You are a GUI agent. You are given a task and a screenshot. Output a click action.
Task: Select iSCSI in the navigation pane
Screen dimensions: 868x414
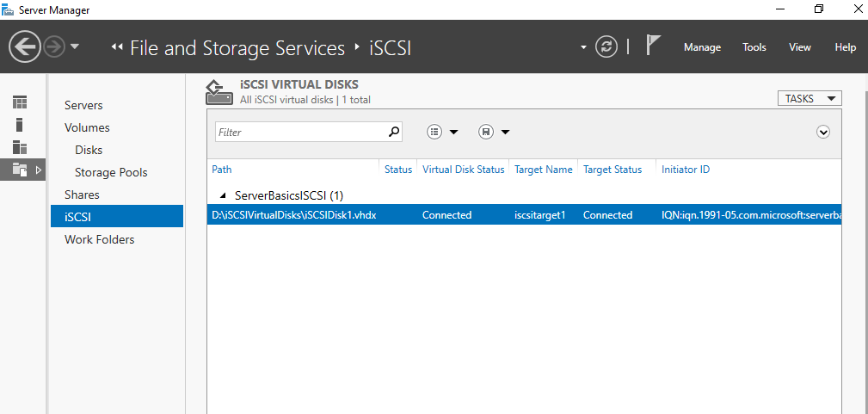(x=117, y=217)
